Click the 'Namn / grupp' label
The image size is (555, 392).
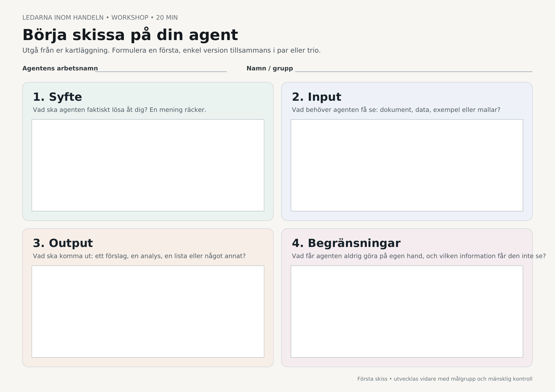point(270,68)
